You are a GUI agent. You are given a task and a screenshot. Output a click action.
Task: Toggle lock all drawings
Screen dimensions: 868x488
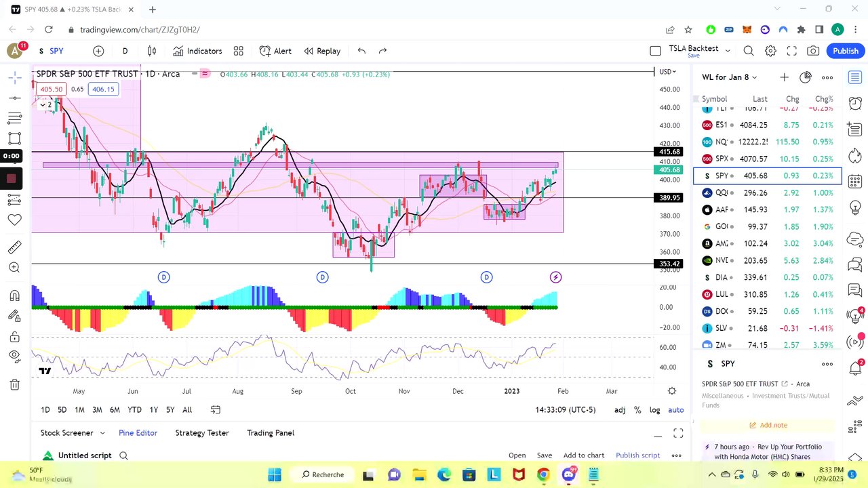coord(15,337)
